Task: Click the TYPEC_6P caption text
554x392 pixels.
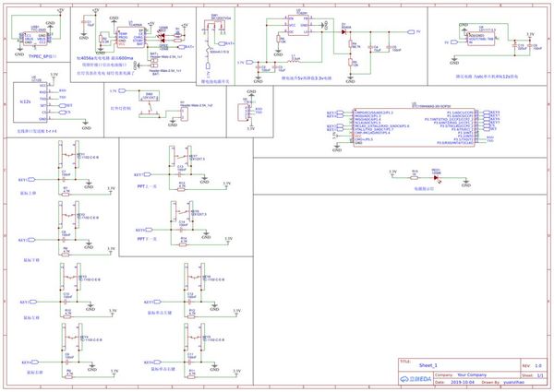Action: (x=42, y=56)
